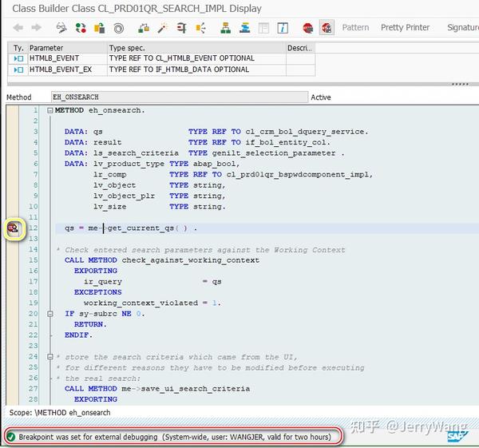Viewport: 479px width, 448px height.
Task: Click 'if_bol_entity_col' in line 4
Action: [x=286, y=142]
